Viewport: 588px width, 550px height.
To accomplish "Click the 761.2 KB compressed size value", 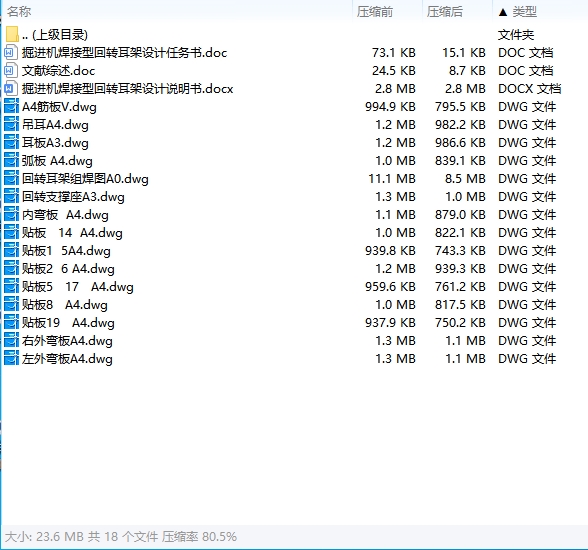I will [460, 286].
